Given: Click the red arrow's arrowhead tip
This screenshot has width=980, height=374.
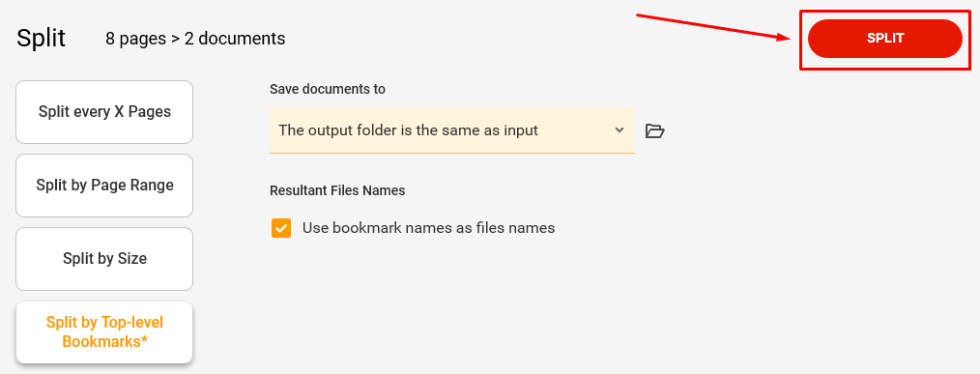Looking at the screenshot, I should pos(789,38).
